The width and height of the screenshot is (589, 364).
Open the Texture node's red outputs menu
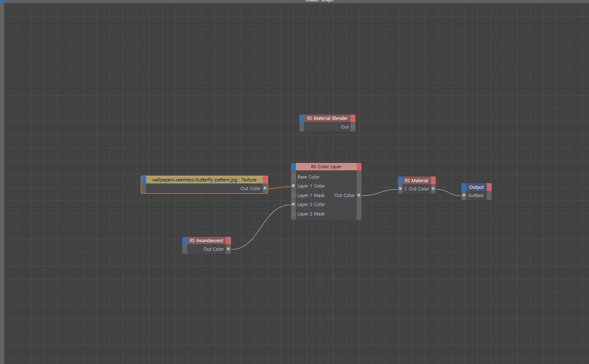tap(265, 180)
